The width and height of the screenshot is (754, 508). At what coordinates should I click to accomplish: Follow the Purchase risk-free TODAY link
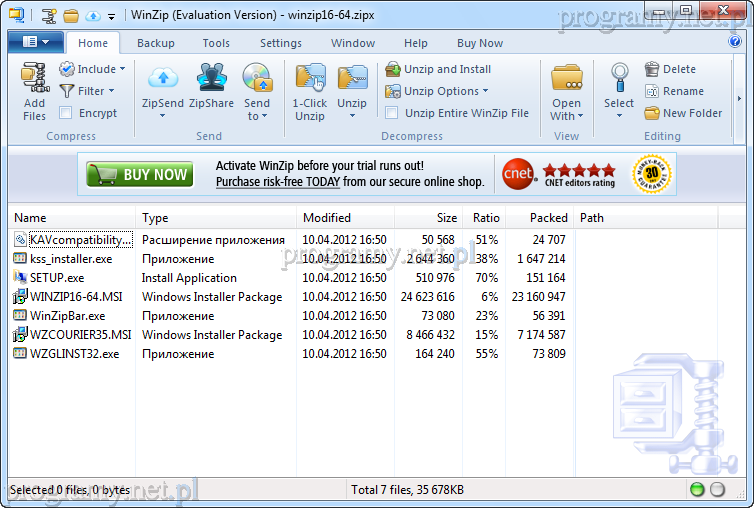coord(277,182)
